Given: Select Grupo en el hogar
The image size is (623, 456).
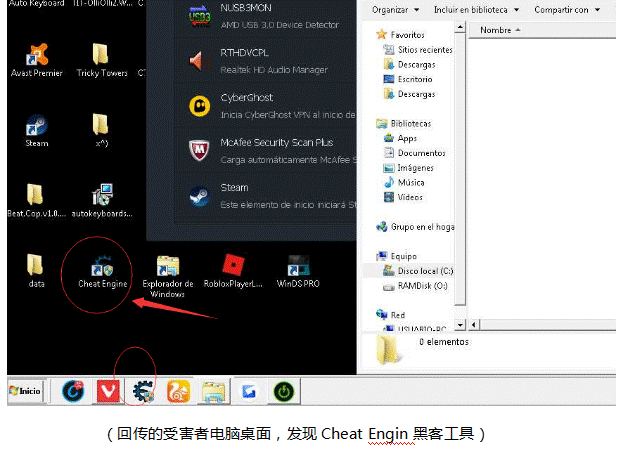Looking at the screenshot, I should (415, 227).
